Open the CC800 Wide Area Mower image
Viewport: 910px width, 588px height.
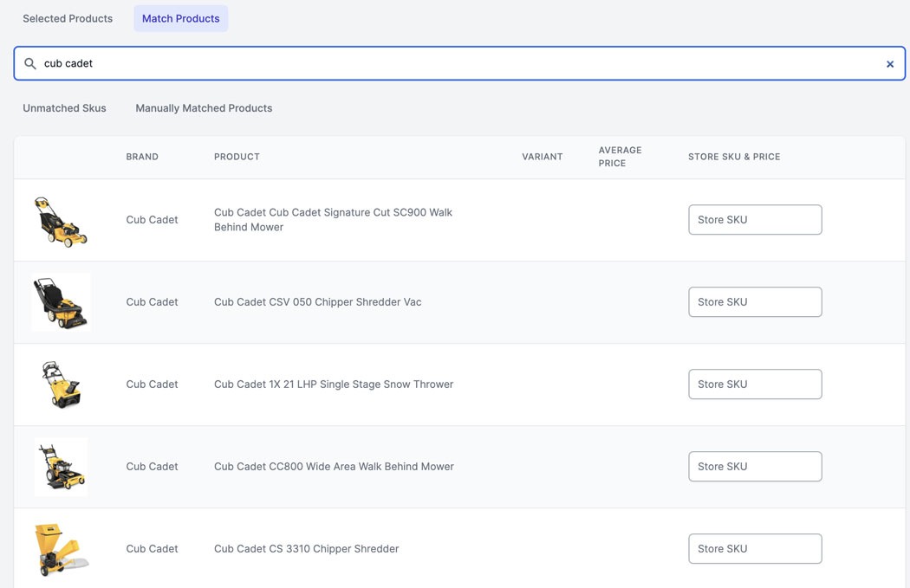[x=61, y=467]
